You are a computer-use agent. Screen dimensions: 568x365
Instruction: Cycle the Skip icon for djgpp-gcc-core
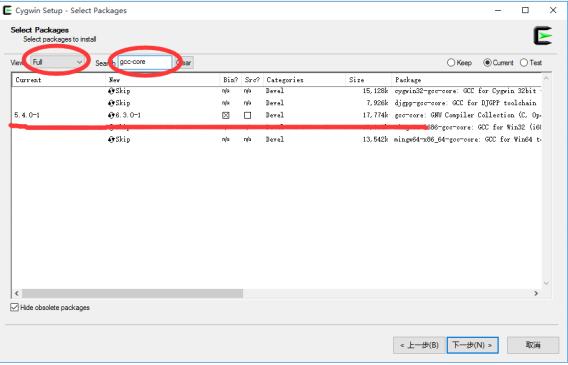tap(111, 103)
